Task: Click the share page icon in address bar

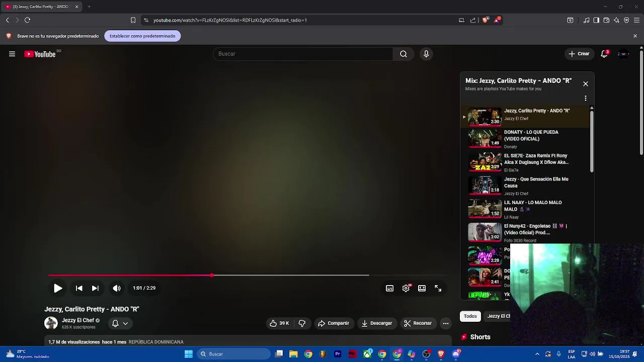Action: coord(473,20)
